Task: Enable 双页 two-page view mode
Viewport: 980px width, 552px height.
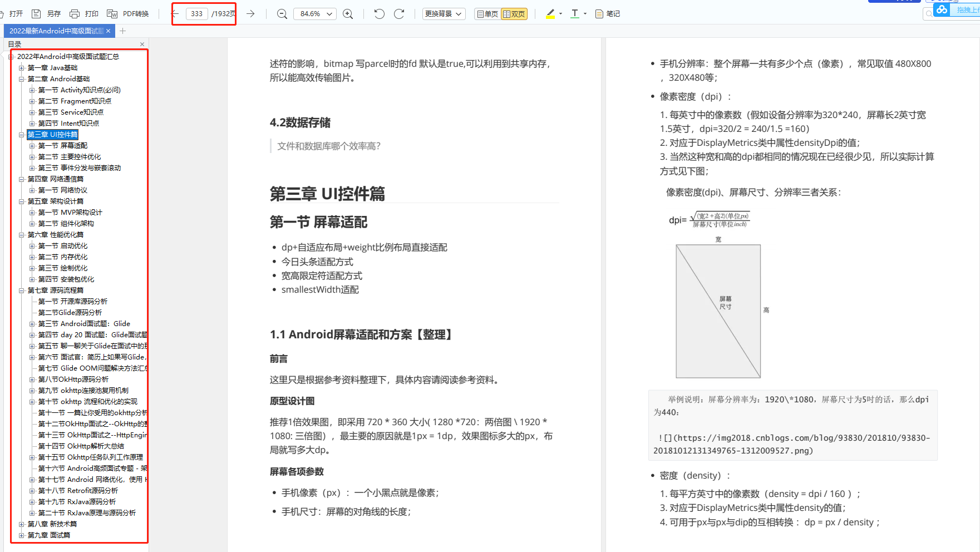Action: (x=513, y=13)
